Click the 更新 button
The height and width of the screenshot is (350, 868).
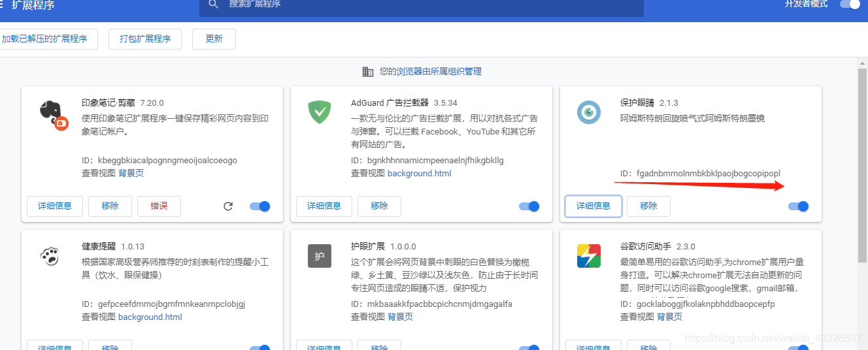point(214,39)
